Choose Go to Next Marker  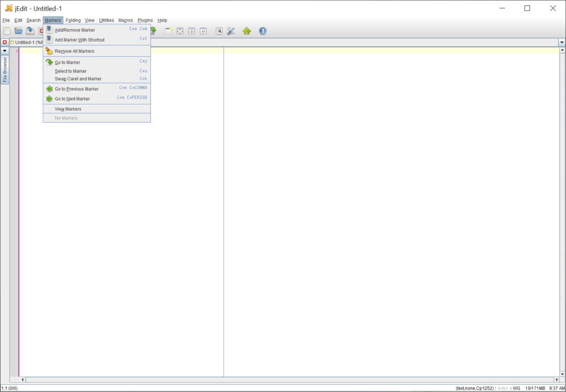(x=97, y=98)
